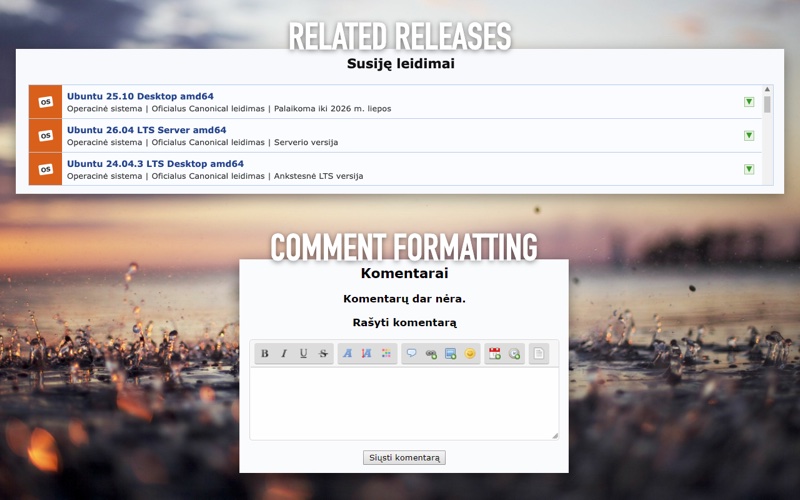800x500 pixels.
Task: Click the page source view icon
Action: [539, 353]
